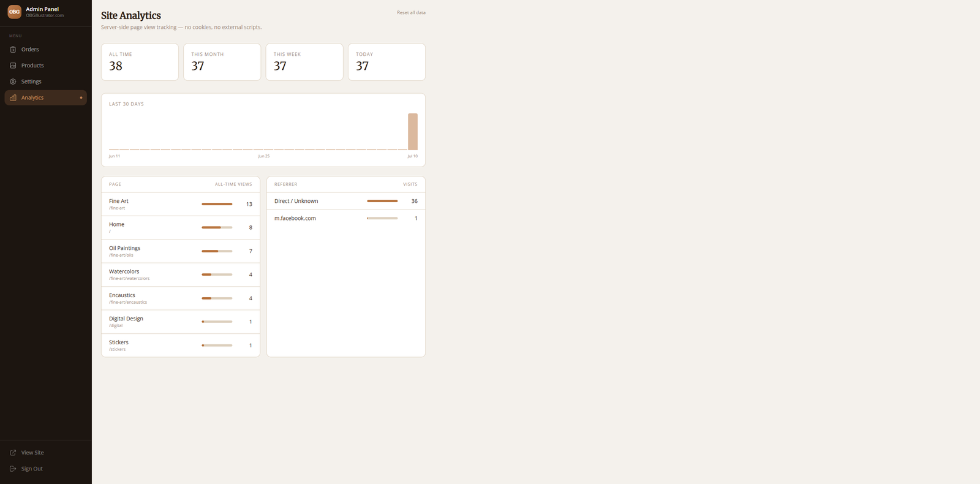The height and width of the screenshot is (484, 980).
Task: Click the Referrer column header
Action: coord(285,184)
